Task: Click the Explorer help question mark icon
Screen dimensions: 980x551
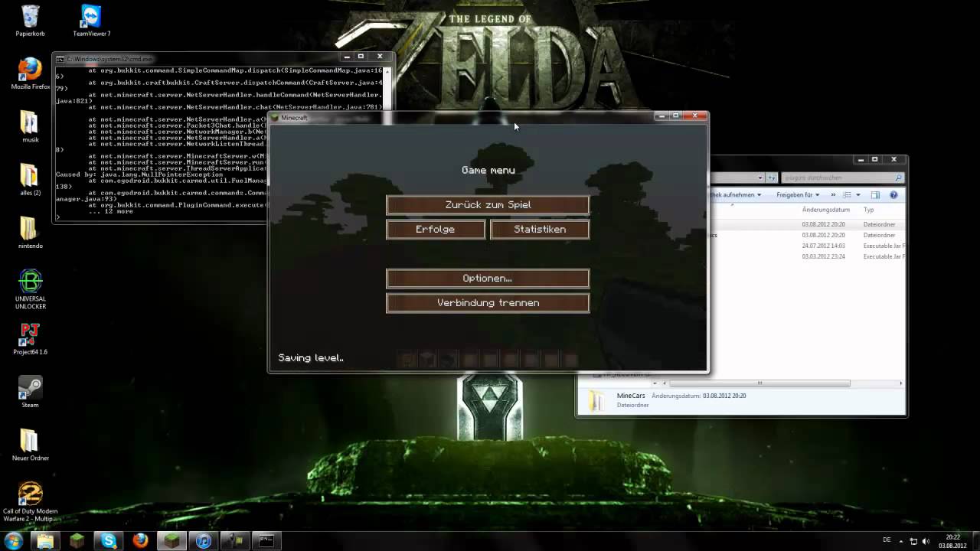Action: (x=893, y=195)
